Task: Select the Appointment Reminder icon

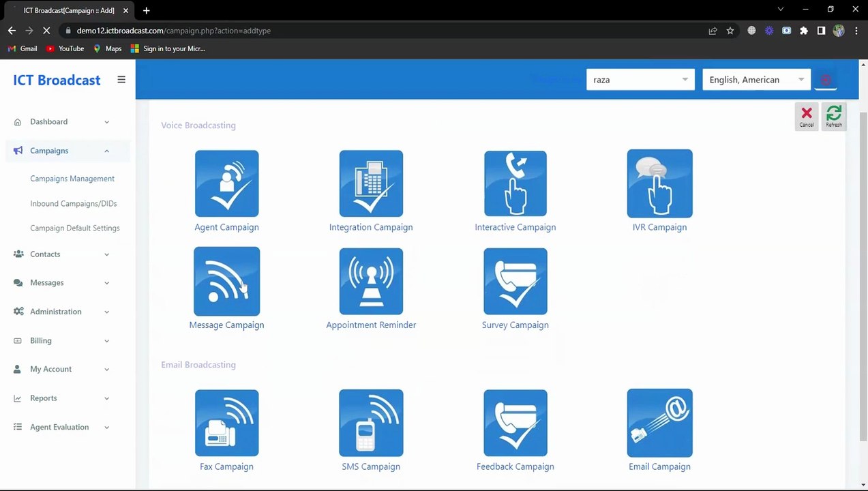Action: (371, 281)
